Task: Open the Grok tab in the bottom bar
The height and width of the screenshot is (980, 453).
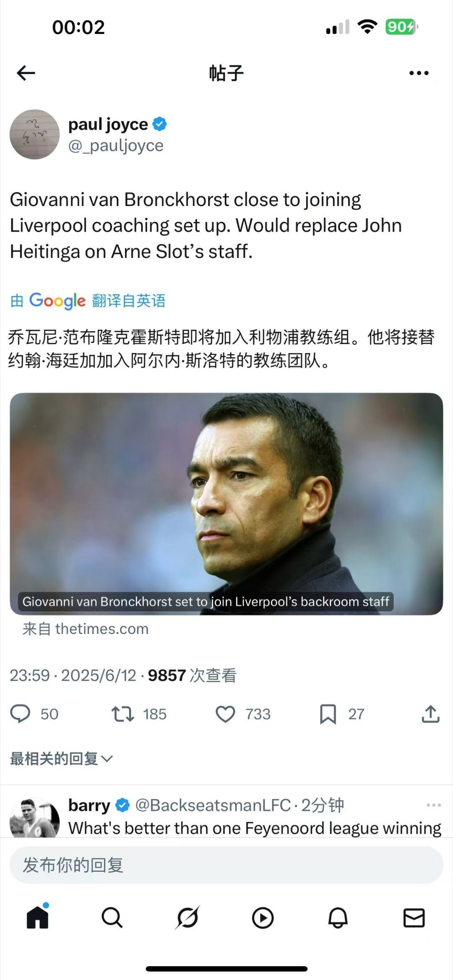Action: [187, 917]
